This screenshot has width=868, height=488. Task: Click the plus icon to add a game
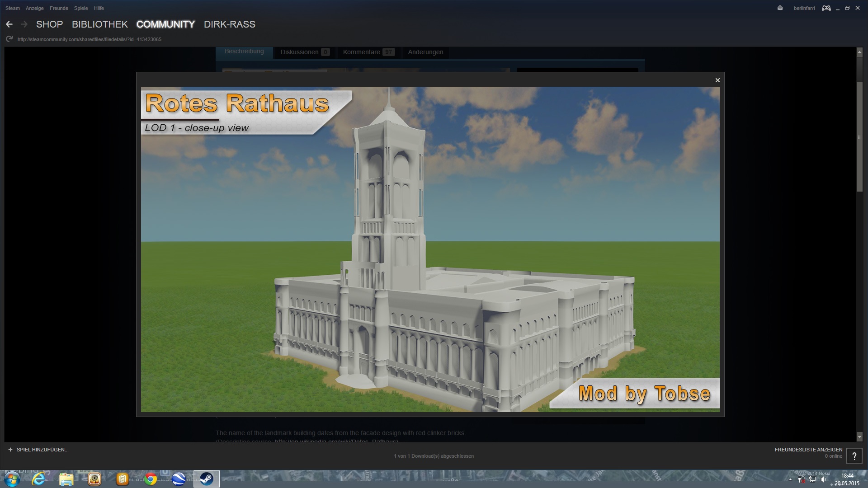tap(10, 450)
